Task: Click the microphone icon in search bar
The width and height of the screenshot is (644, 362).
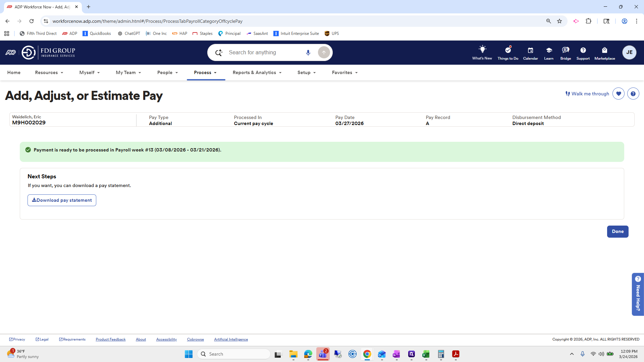Action: pos(308,53)
